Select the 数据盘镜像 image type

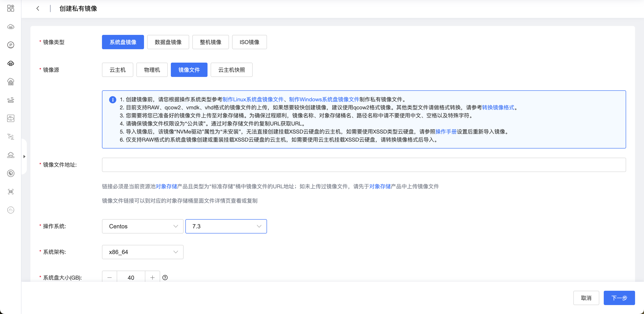coord(168,42)
